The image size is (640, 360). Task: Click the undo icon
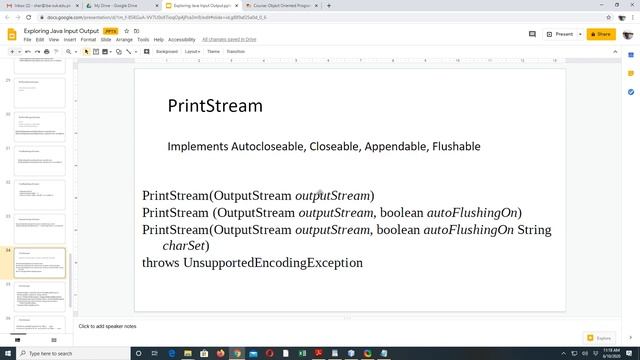(28, 52)
